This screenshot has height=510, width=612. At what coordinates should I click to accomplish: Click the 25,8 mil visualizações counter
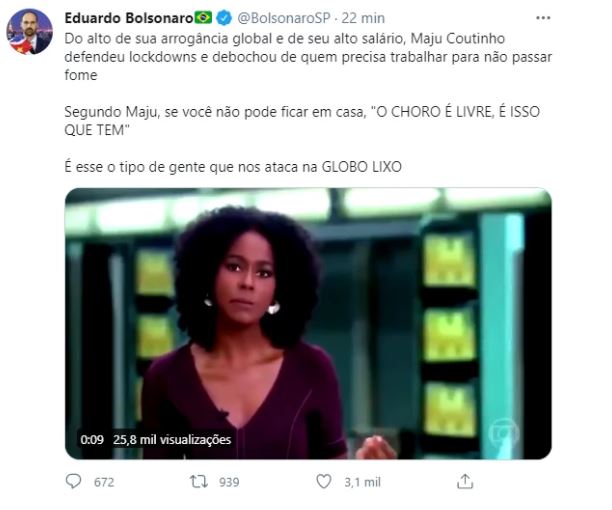point(172,440)
